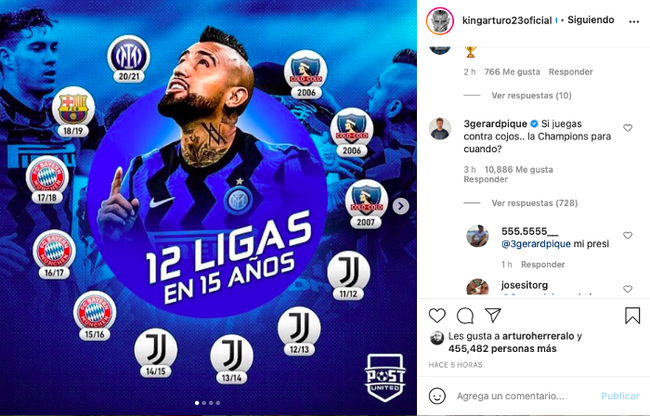The width and height of the screenshot is (650, 416).
Task: Click the Siguiendo following button
Action: (591, 20)
